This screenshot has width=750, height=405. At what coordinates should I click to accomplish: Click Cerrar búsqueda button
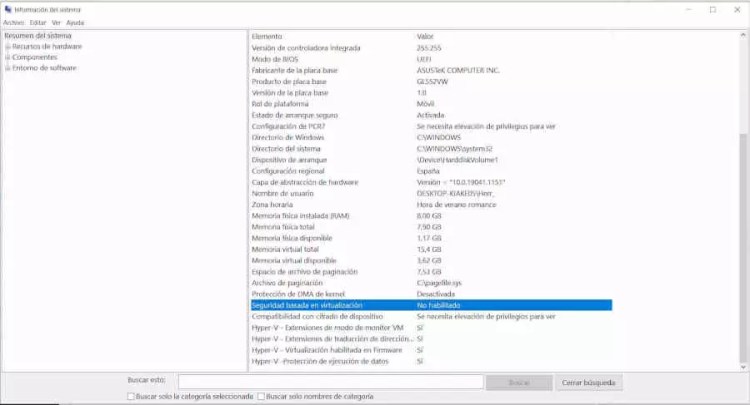(589, 383)
